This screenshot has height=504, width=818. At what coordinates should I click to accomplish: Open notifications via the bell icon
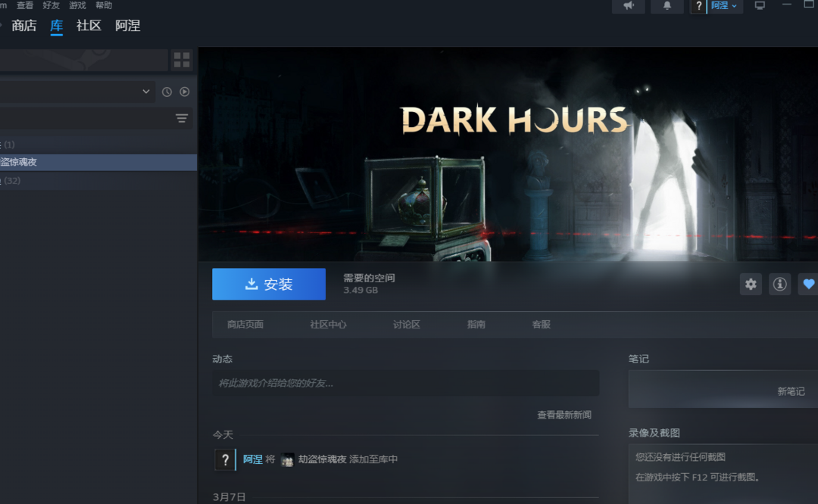click(x=667, y=6)
